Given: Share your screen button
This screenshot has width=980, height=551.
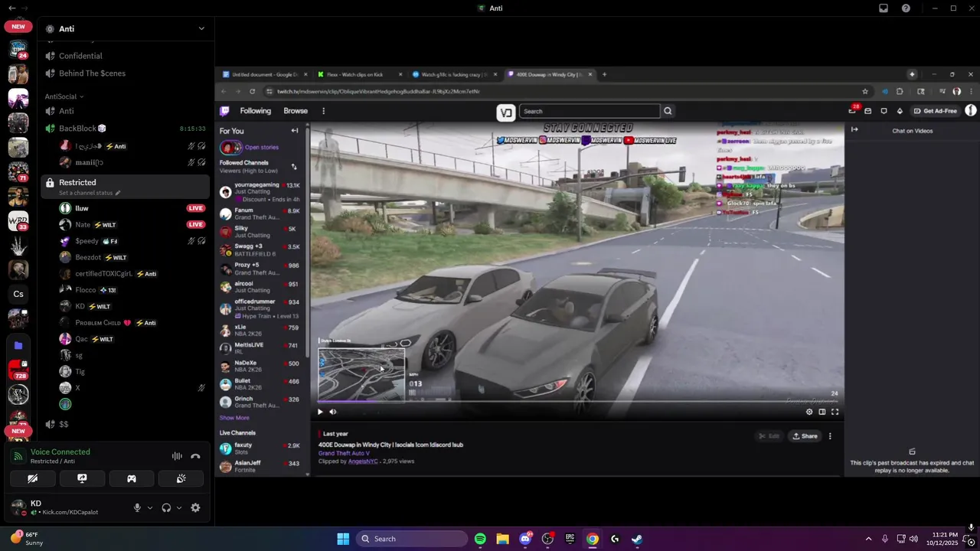Looking at the screenshot, I should (82, 478).
